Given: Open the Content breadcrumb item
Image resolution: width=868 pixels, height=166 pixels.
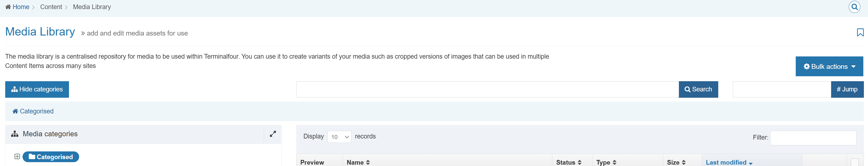Looking at the screenshot, I should tap(51, 7).
